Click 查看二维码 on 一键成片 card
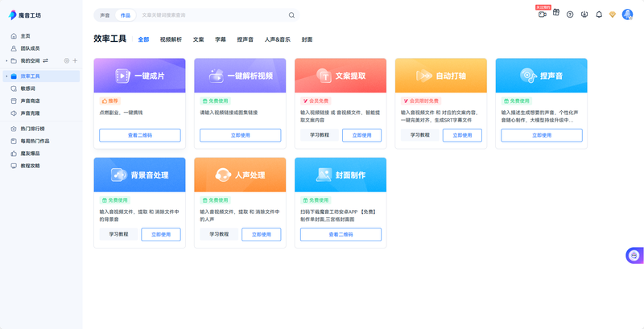 (x=139, y=135)
